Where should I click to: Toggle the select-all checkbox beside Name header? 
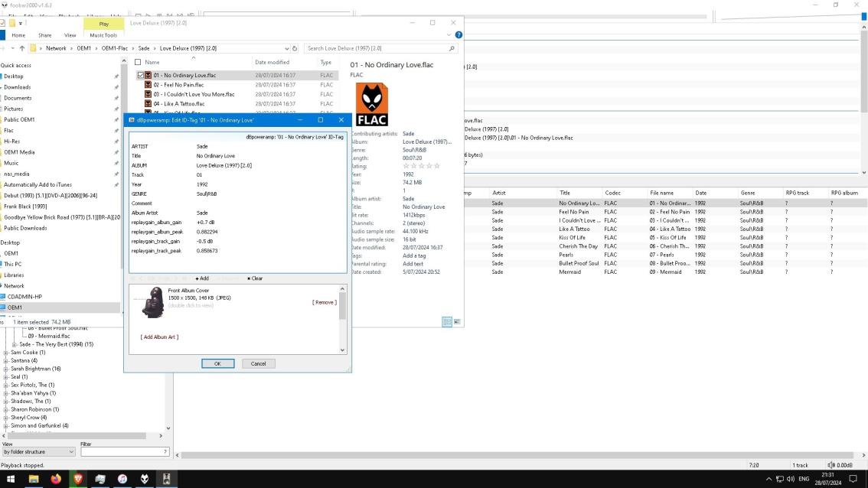tap(138, 62)
